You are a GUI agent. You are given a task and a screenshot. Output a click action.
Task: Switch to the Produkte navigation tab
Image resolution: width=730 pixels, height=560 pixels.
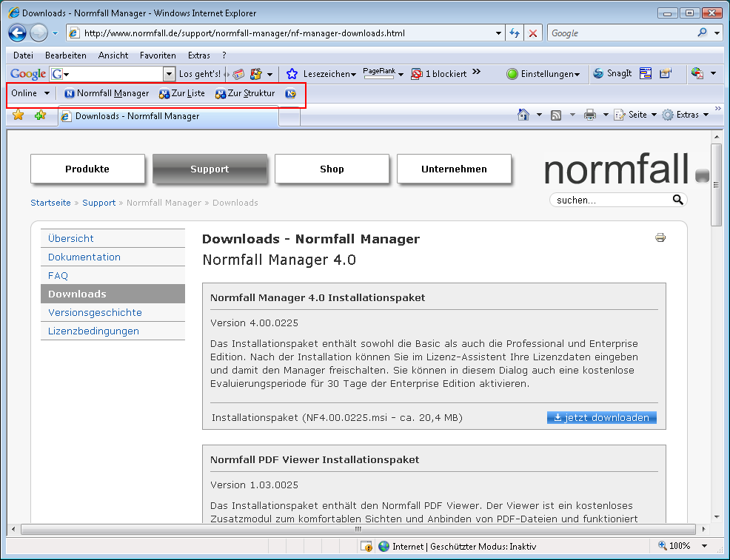tap(87, 169)
